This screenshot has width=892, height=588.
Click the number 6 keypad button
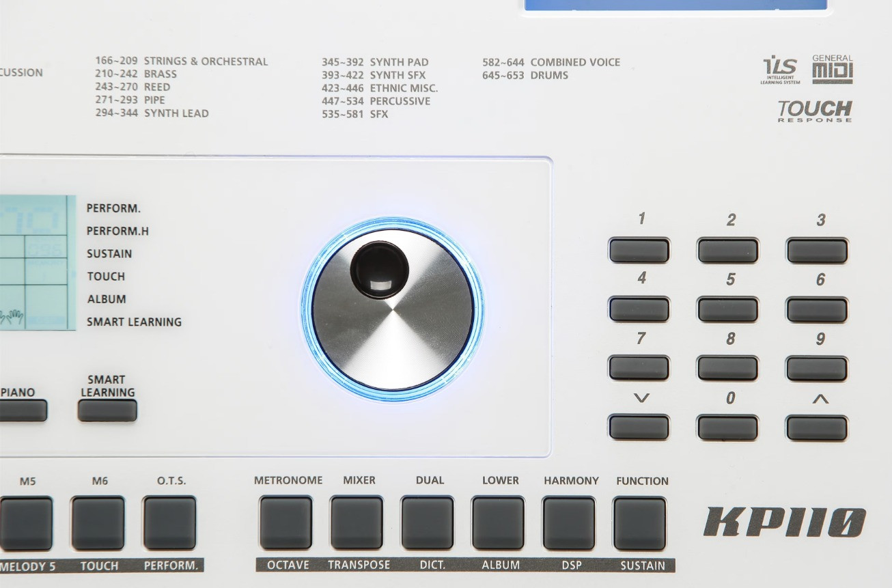click(x=817, y=309)
